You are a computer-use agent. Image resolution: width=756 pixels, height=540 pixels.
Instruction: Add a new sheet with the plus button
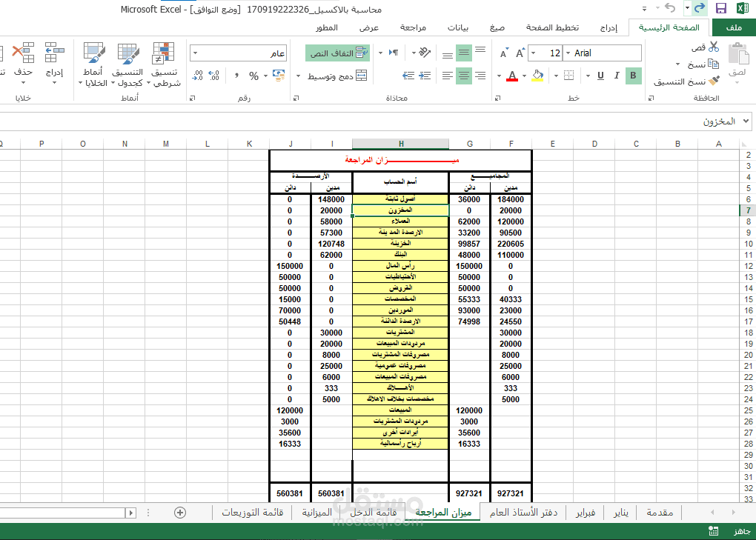point(180,513)
